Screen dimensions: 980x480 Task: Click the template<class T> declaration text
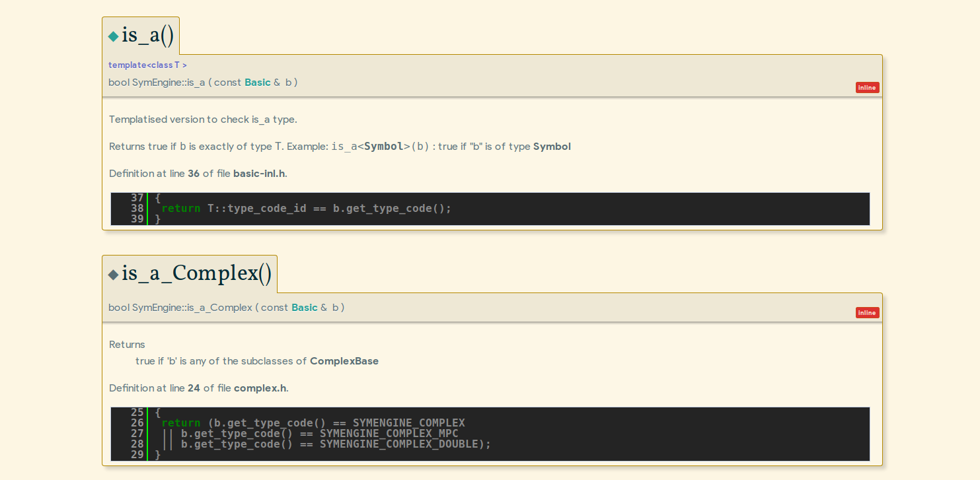tap(147, 65)
